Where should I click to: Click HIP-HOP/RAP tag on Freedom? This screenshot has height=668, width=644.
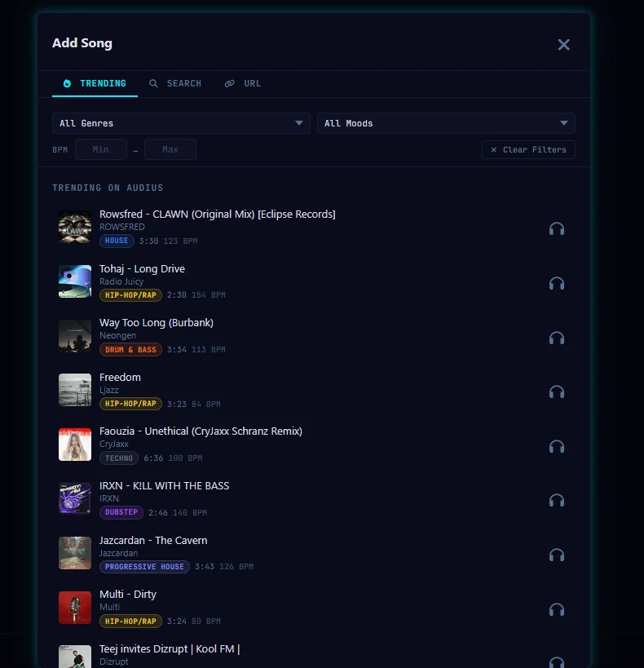click(x=130, y=404)
